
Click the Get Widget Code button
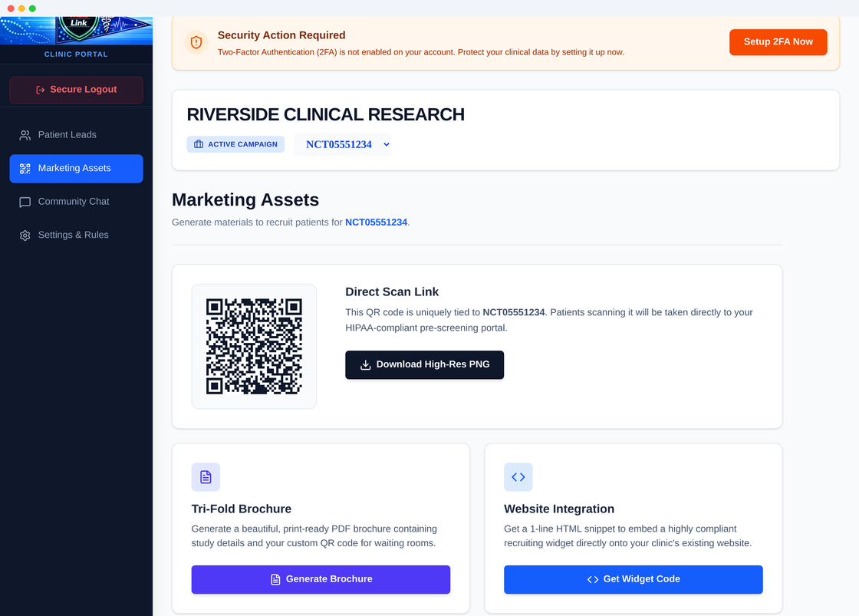click(x=634, y=580)
